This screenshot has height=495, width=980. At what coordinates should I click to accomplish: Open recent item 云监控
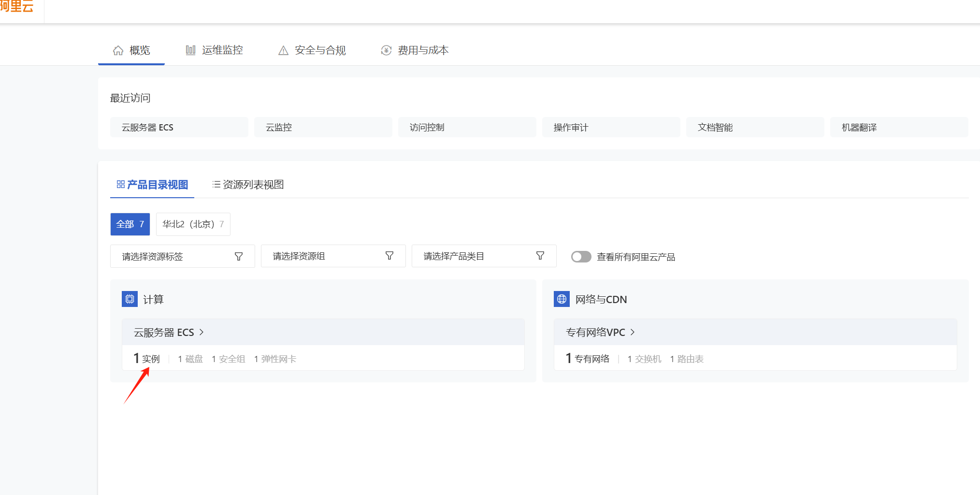[x=323, y=127]
